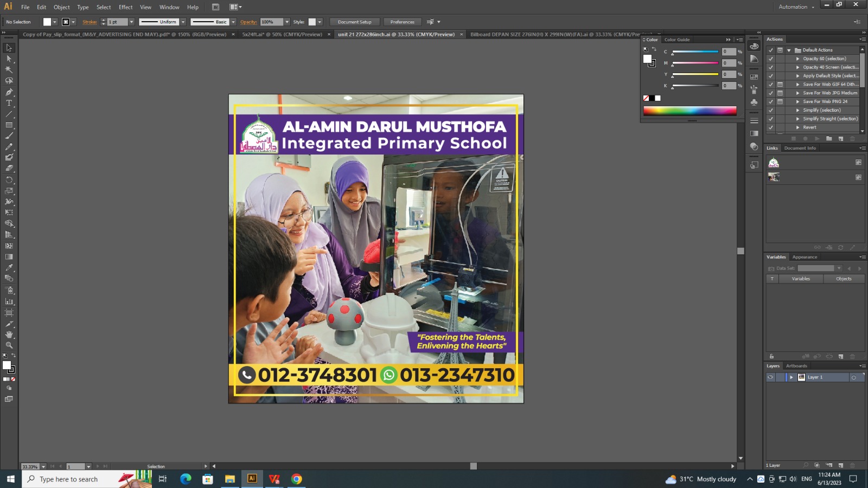The height and width of the screenshot is (488, 868).
Task: Open the File menu
Action: click(x=25, y=7)
